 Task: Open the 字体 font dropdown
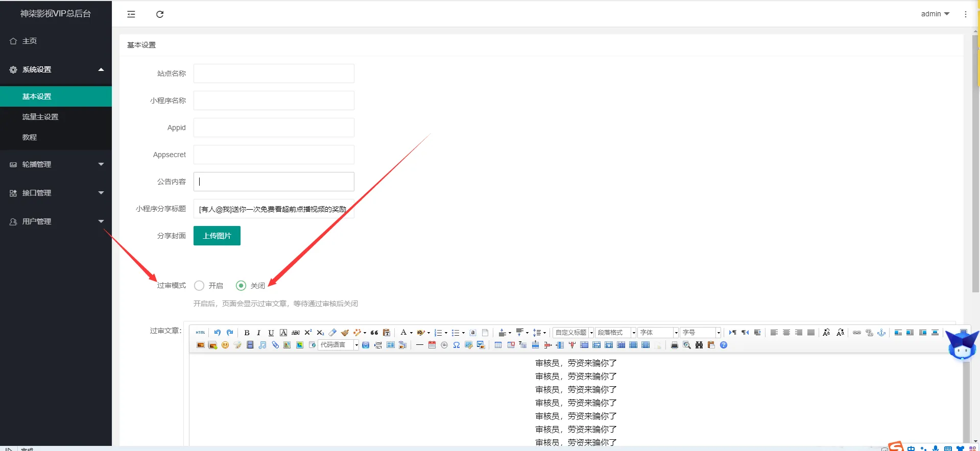pyautogui.click(x=658, y=333)
